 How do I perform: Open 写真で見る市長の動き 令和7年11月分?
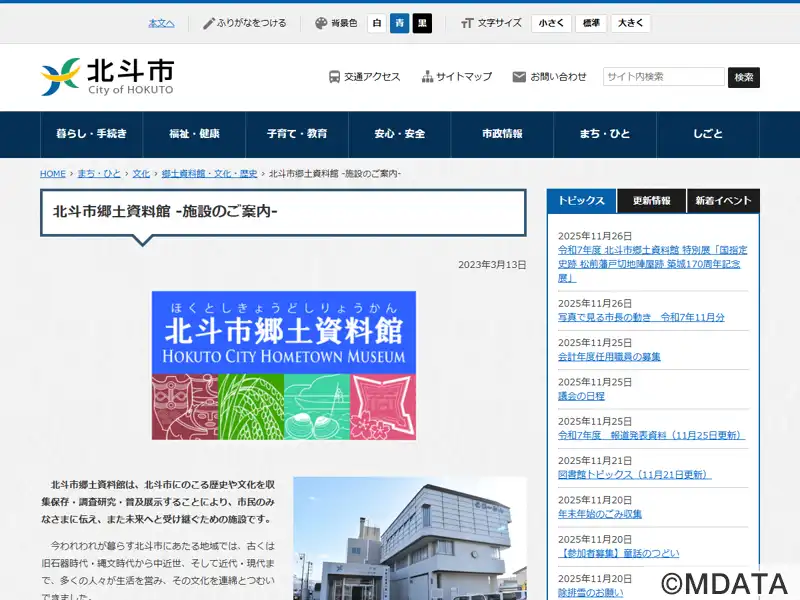[641, 317]
